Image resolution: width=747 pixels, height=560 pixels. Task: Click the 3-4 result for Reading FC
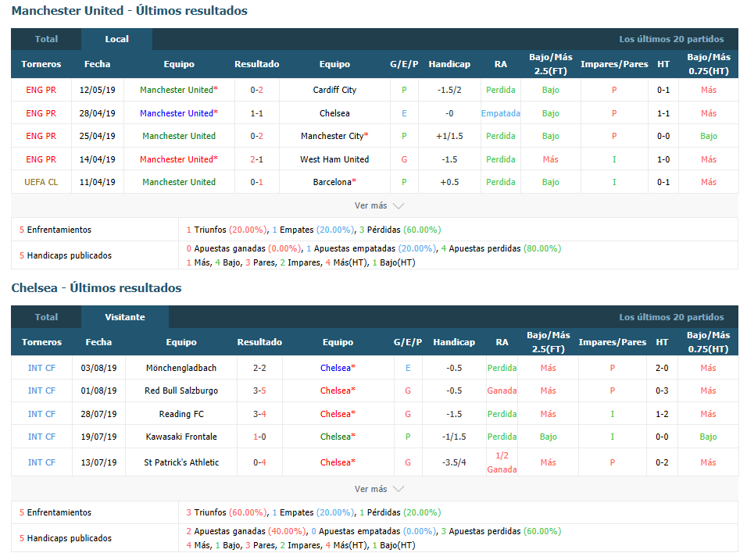click(259, 414)
